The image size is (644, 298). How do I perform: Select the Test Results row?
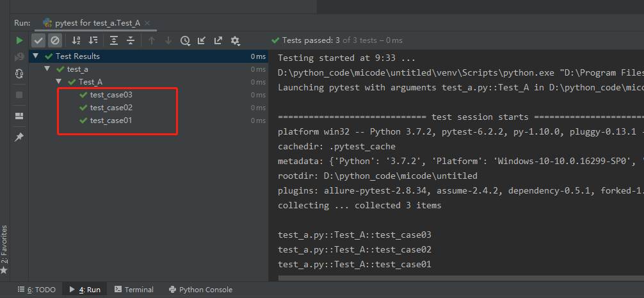(149, 56)
